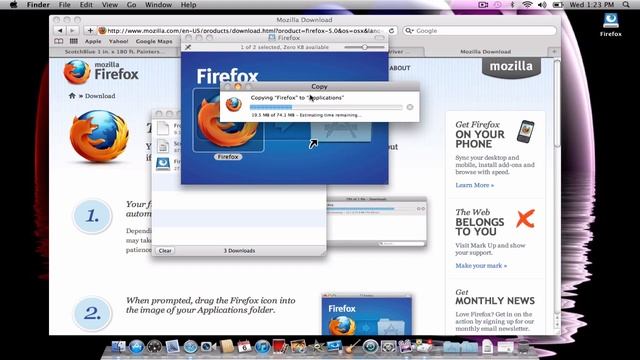Click the Firefox window toolbar toggle pill
Viewport: 640px width, 360px height.
click(x=380, y=38)
